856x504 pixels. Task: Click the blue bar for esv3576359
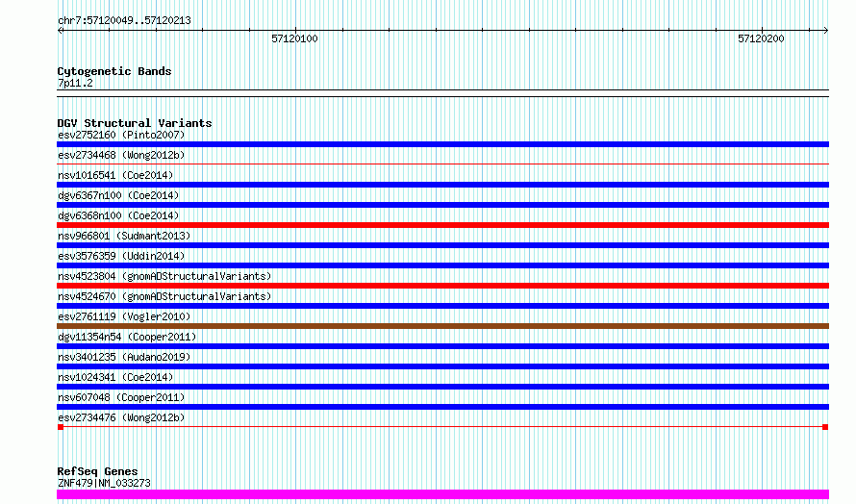click(442, 265)
